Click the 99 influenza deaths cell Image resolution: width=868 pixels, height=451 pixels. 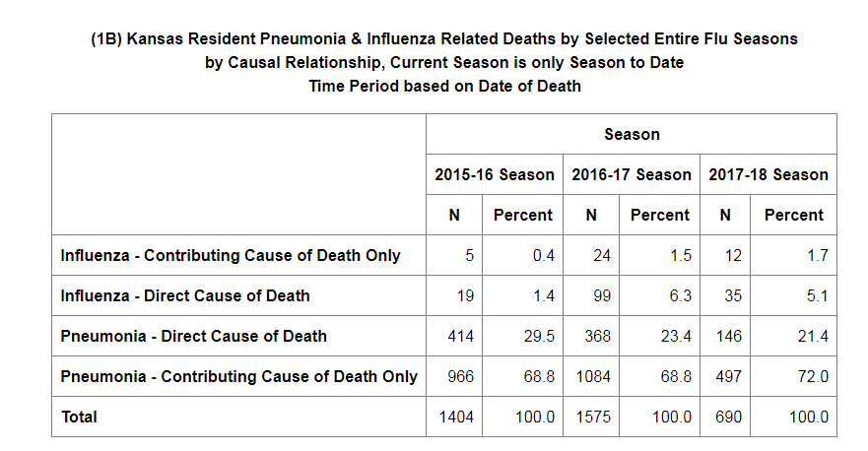pos(591,295)
